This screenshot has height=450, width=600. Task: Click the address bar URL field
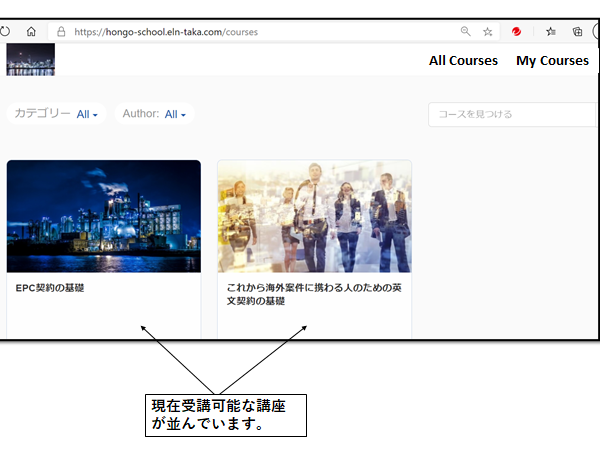(x=273, y=31)
